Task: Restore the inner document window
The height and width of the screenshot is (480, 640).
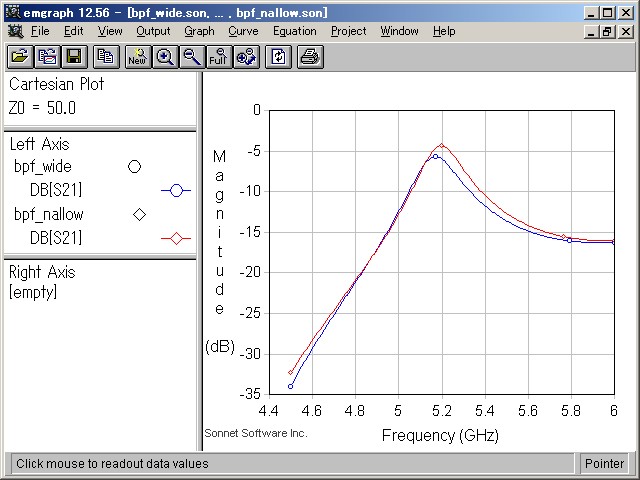Action: (x=607, y=31)
